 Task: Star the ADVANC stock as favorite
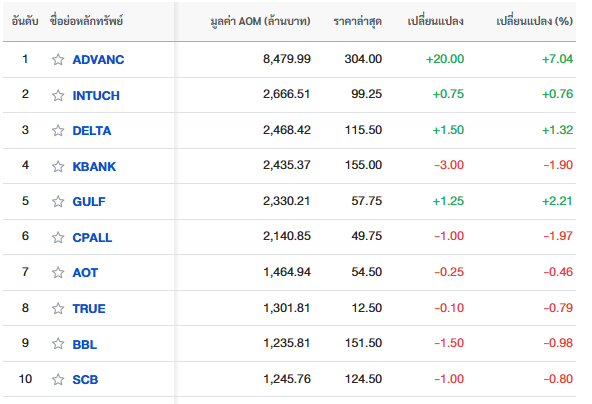click(58, 59)
